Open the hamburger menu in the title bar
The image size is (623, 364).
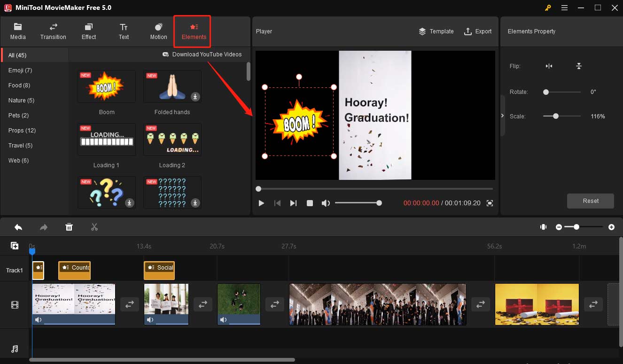[x=564, y=8]
